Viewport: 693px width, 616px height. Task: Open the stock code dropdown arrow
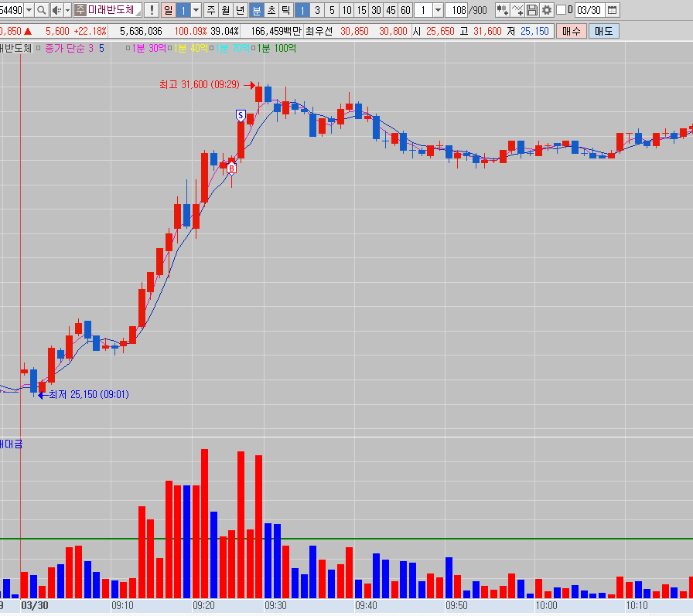29,10
